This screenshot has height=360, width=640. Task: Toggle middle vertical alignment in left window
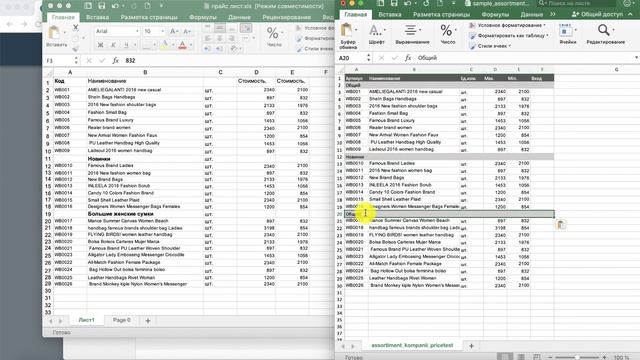point(220,28)
